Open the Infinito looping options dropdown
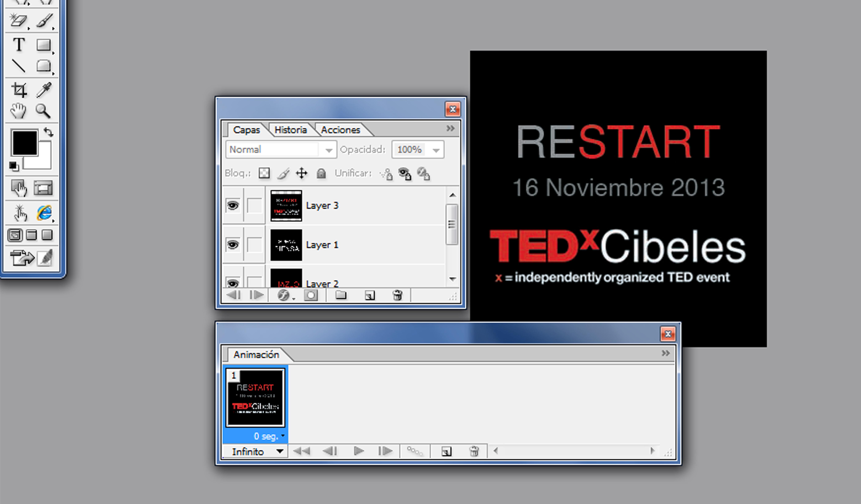 [280, 451]
